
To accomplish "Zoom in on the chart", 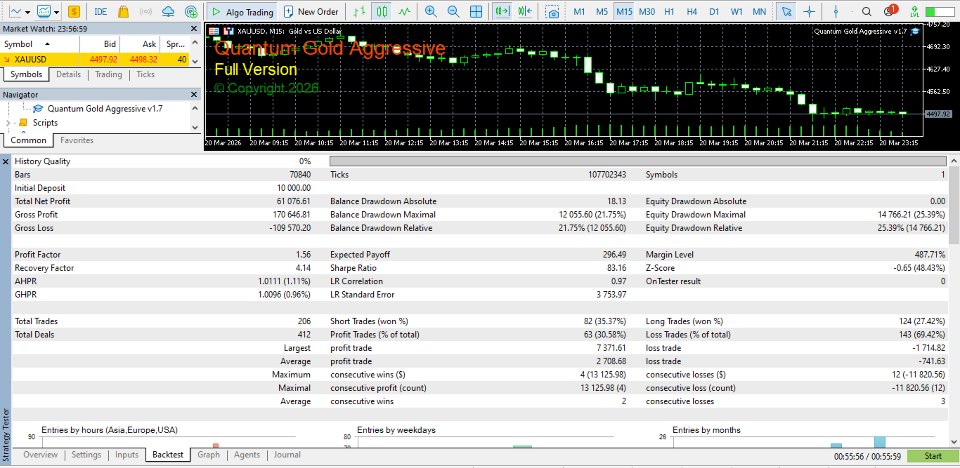I will tap(431, 11).
